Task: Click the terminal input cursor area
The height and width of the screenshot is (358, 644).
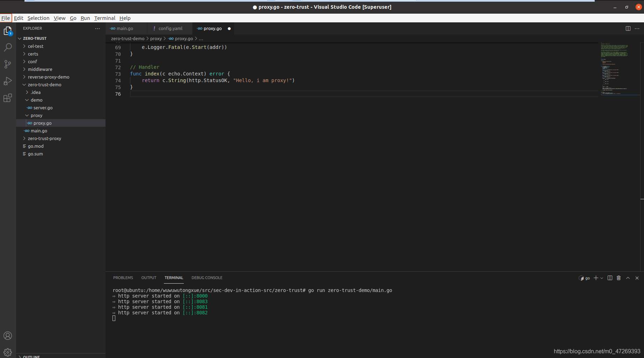Action: click(114, 318)
